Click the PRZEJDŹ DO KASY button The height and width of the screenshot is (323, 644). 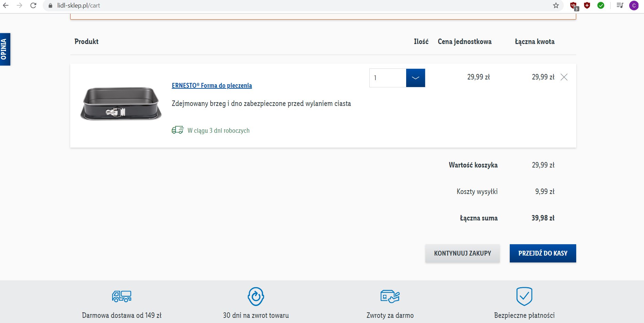pos(543,253)
